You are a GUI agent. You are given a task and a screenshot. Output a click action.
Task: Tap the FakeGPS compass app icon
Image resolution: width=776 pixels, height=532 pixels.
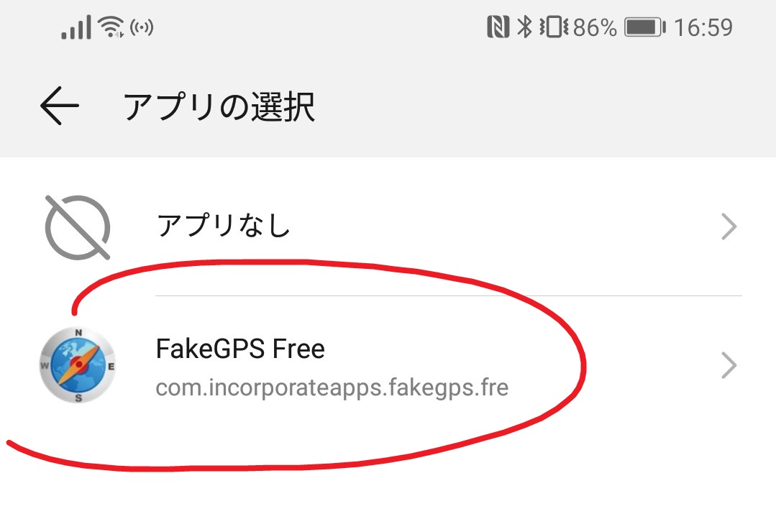click(78, 365)
